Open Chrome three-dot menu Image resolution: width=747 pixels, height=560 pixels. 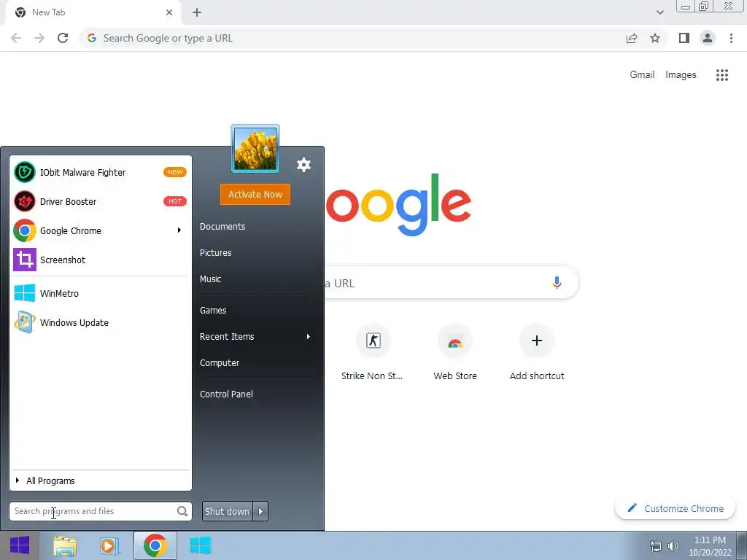(731, 38)
